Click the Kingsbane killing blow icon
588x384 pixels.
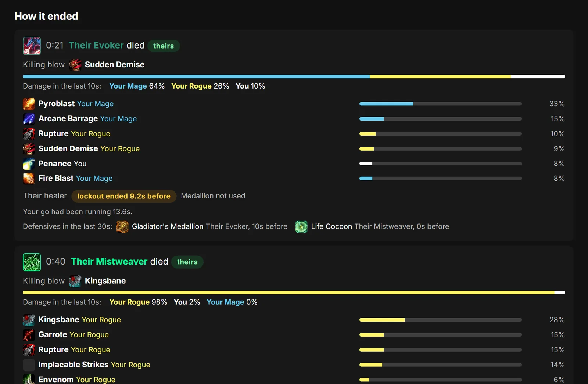(x=75, y=281)
